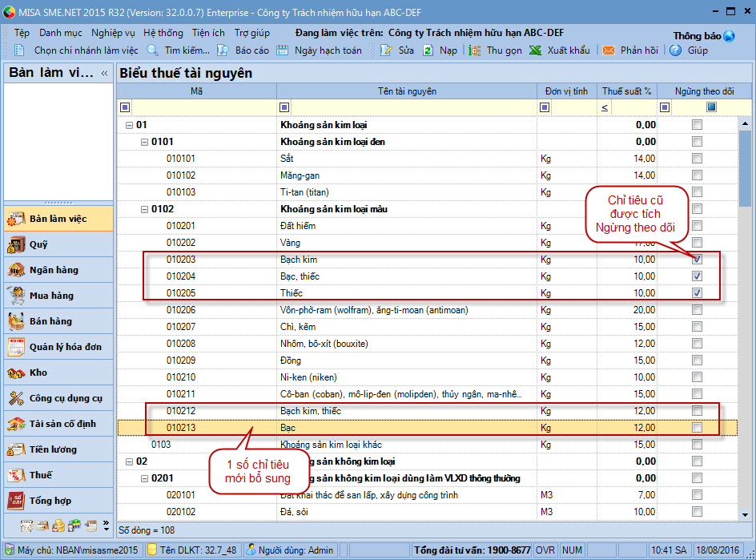Toggle Ngừng theo dõi for Sắt
Screen dimensions: 756x560
697,158
